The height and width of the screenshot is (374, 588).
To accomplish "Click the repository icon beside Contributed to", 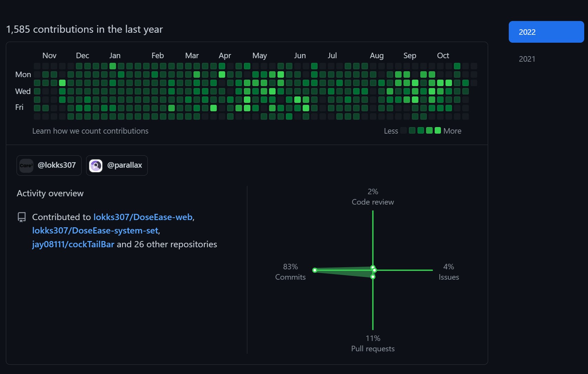I will 22,217.
